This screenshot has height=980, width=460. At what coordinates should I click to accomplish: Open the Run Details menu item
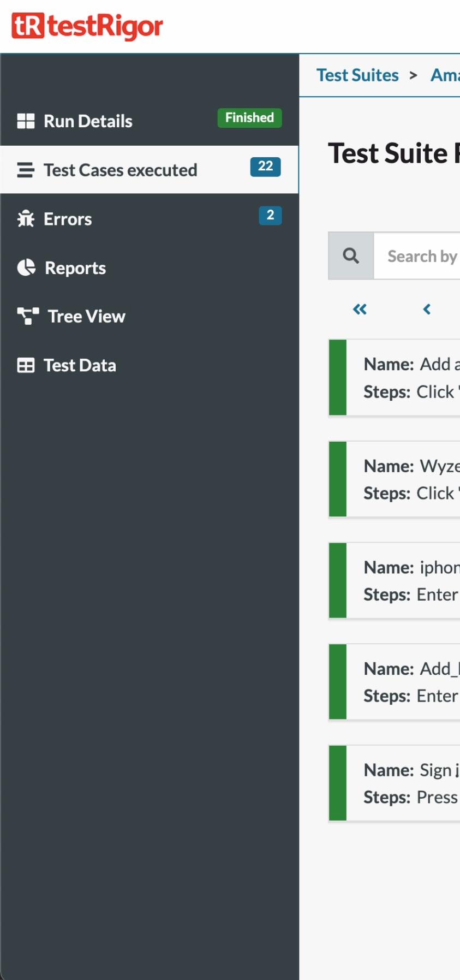coord(88,121)
